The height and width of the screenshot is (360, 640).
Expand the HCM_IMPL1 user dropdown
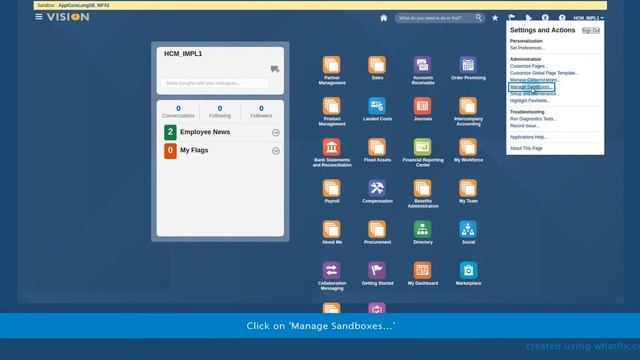coord(588,18)
